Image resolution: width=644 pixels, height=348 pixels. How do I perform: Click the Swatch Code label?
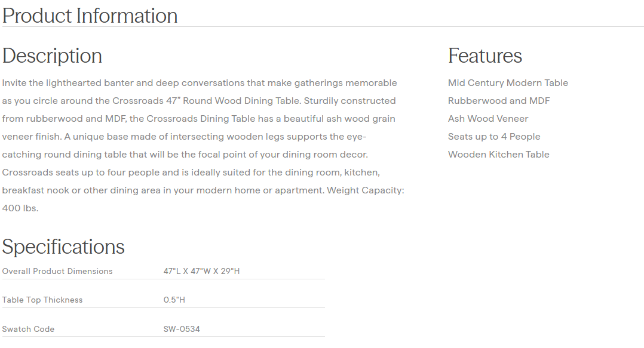(28, 329)
